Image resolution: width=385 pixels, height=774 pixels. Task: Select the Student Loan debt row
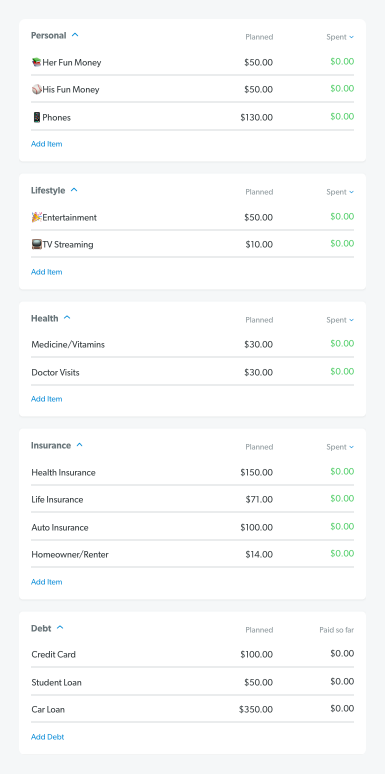click(192, 682)
